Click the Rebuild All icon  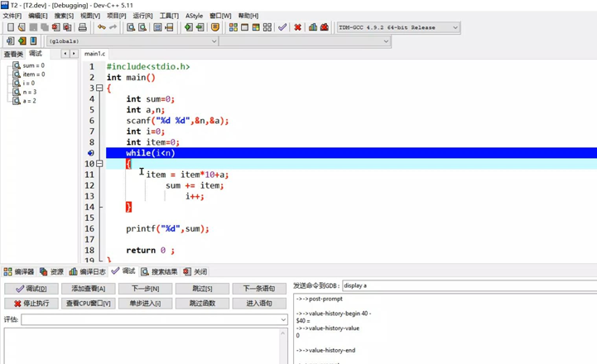coord(267,27)
